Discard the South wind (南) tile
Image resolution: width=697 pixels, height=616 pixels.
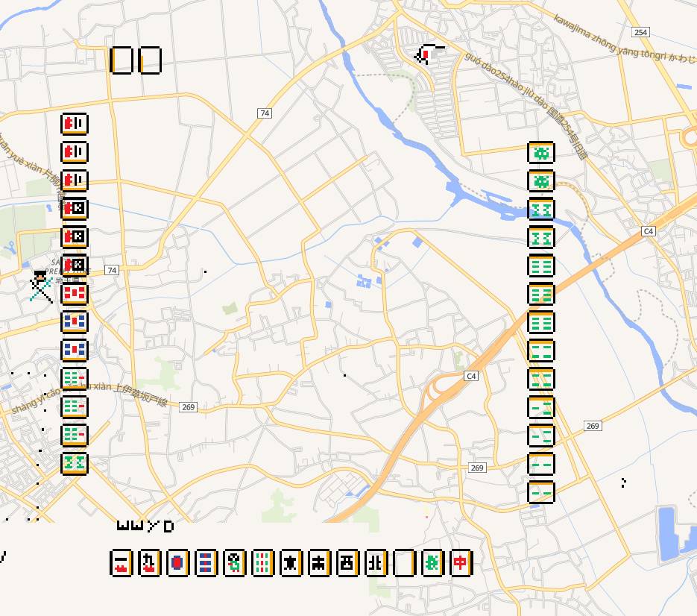pyautogui.click(x=320, y=563)
